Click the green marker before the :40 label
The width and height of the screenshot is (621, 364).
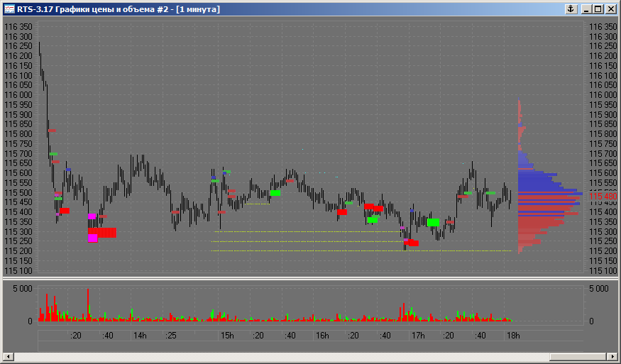click(x=275, y=192)
